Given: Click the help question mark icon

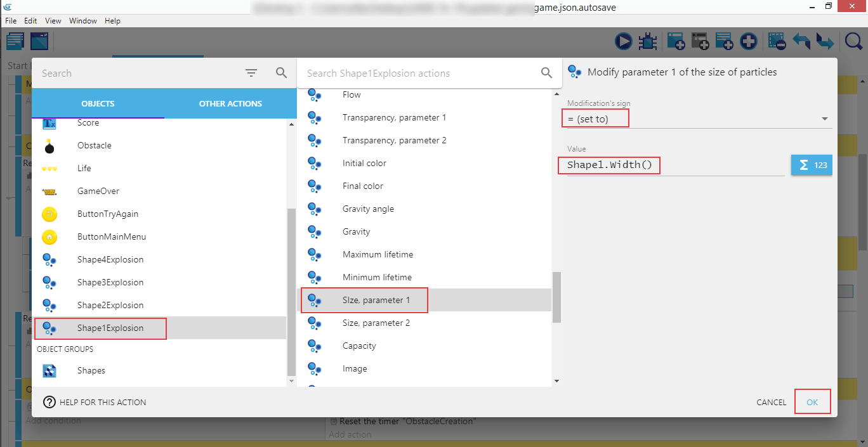Looking at the screenshot, I should (x=49, y=402).
